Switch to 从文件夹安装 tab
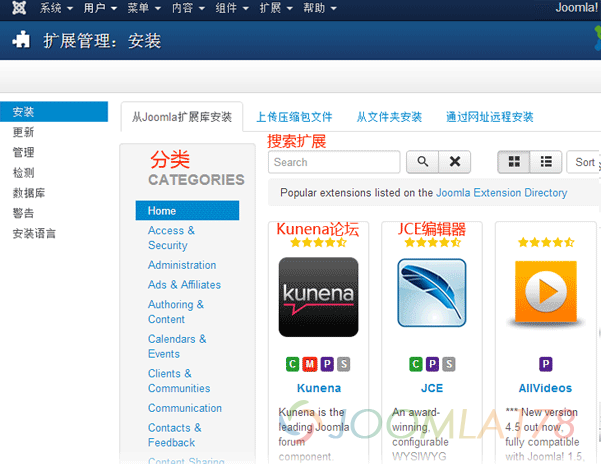Image resolution: width=601 pixels, height=464 pixels. click(389, 117)
